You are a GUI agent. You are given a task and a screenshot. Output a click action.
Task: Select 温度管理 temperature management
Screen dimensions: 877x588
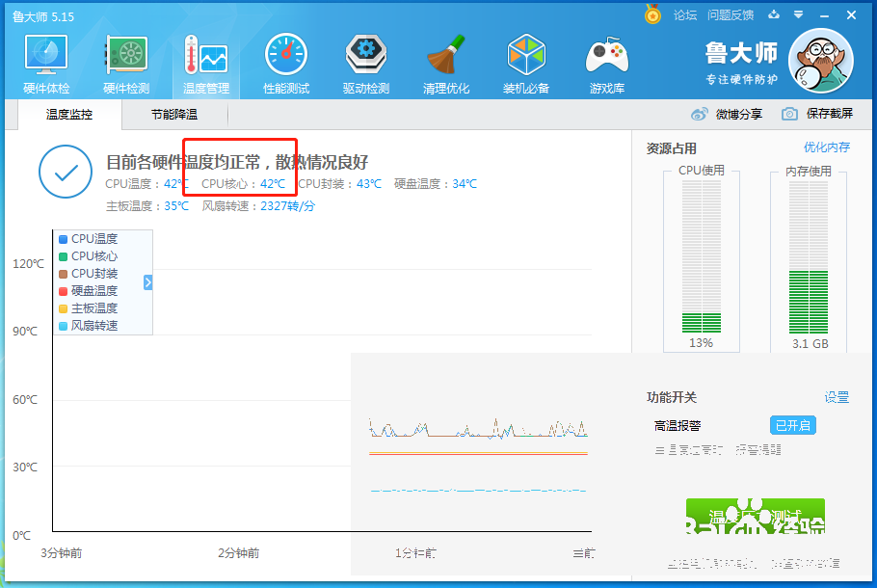tap(206, 64)
